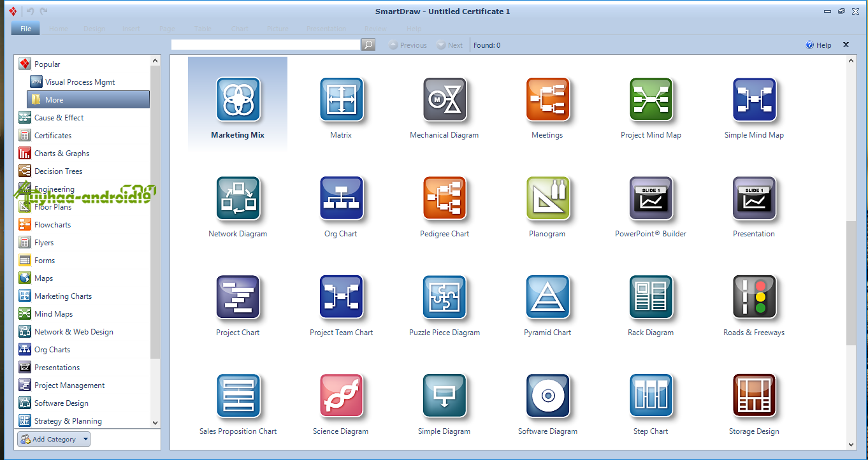
Task: Open the Matrix template icon
Action: (x=342, y=99)
